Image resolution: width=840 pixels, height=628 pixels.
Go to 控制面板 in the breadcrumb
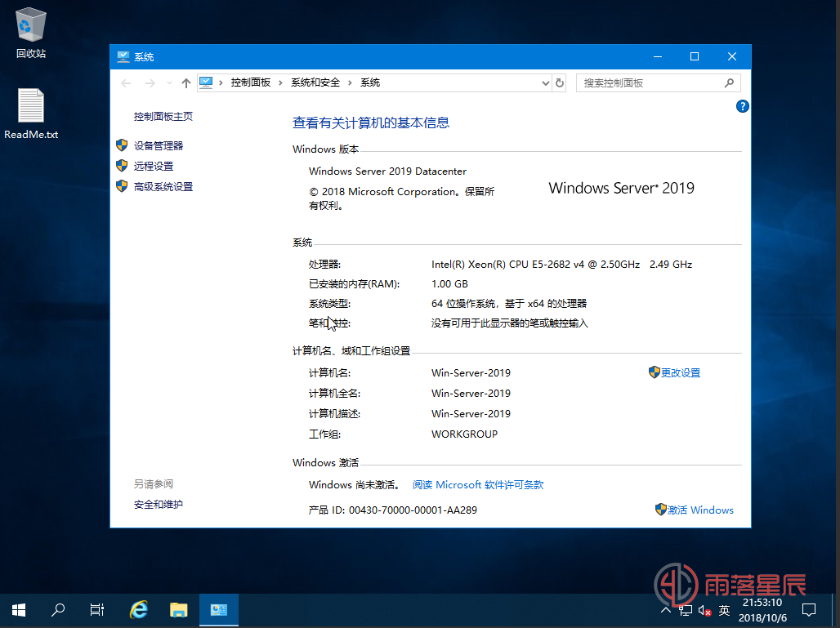click(x=251, y=82)
